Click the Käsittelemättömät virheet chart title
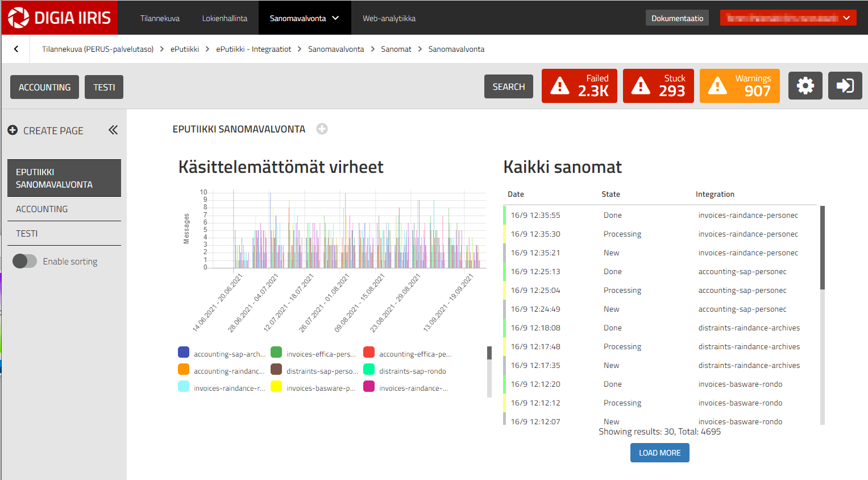Screen dimensions: 868x480 click(x=281, y=167)
